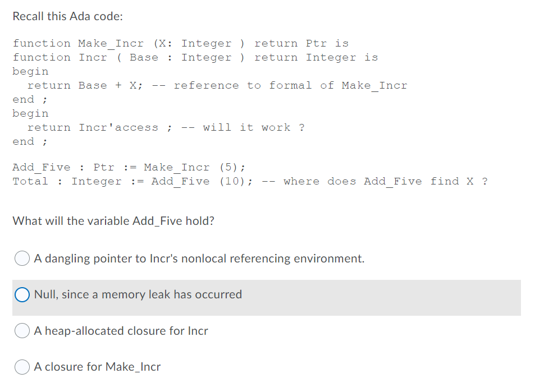Click the 'return Incr'access ;' statement
The image size is (553, 392).
pos(93,127)
